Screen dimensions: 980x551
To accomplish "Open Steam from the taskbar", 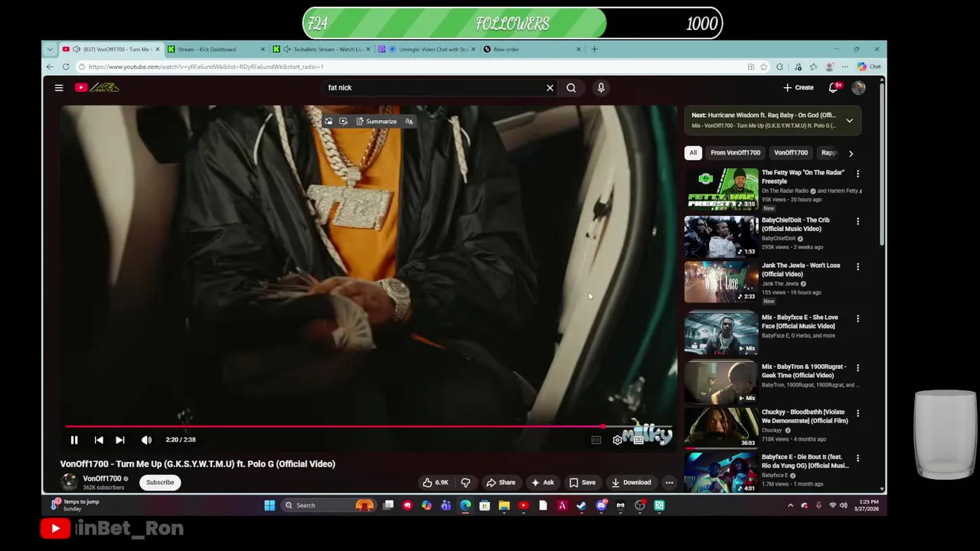I will coord(581,505).
